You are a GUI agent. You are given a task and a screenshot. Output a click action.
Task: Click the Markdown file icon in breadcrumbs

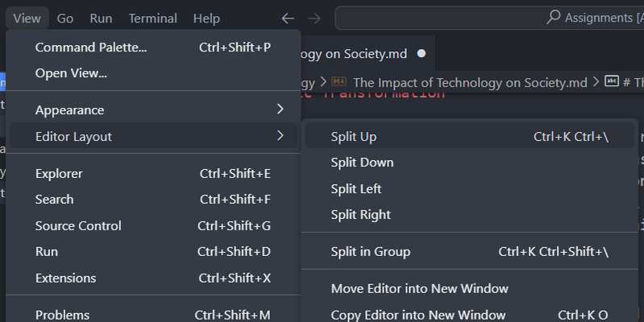(339, 82)
